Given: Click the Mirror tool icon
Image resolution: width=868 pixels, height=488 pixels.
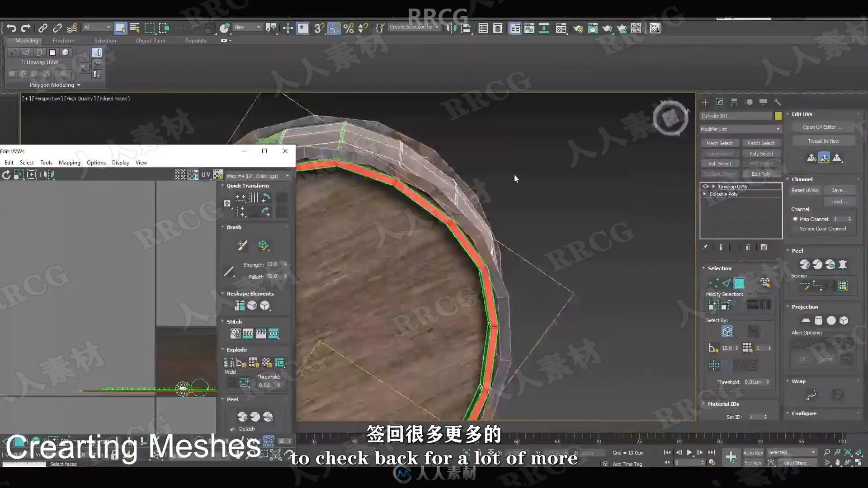Looking at the screenshot, I should [x=451, y=28].
